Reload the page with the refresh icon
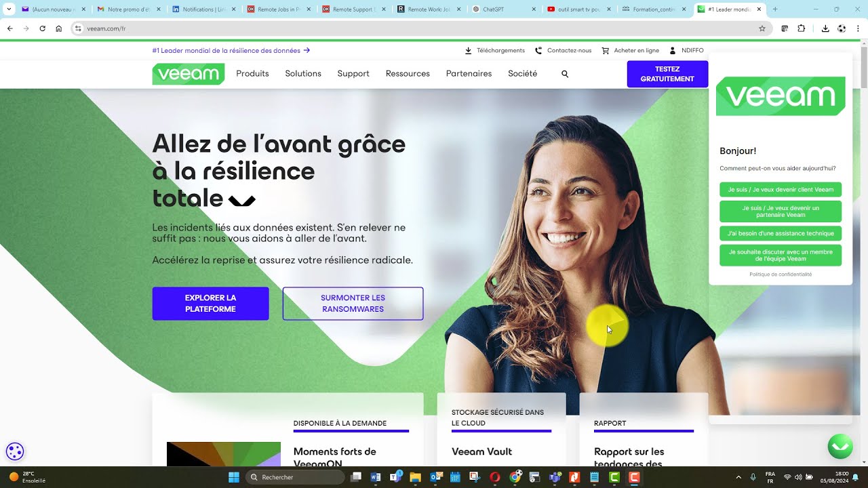The image size is (868, 488). 42,28
